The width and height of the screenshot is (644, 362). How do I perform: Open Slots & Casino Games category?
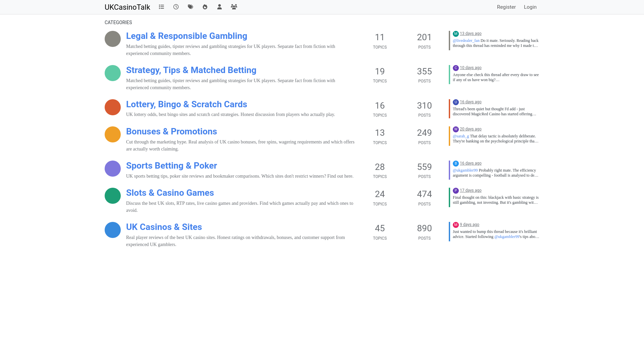point(170,193)
